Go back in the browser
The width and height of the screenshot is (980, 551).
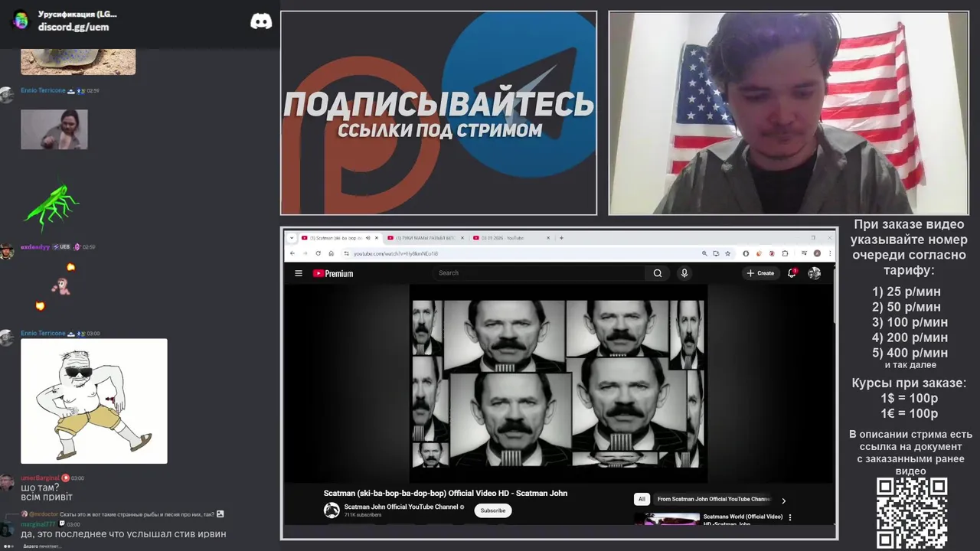tap(292, 253)
